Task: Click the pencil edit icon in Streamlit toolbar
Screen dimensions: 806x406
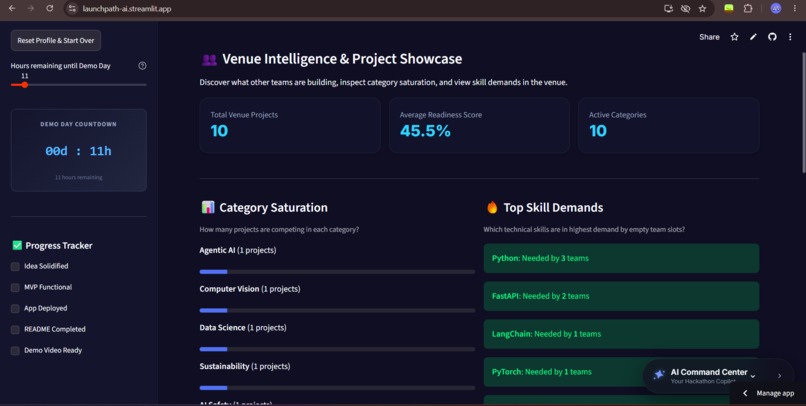Action: [x=753, y=37]
